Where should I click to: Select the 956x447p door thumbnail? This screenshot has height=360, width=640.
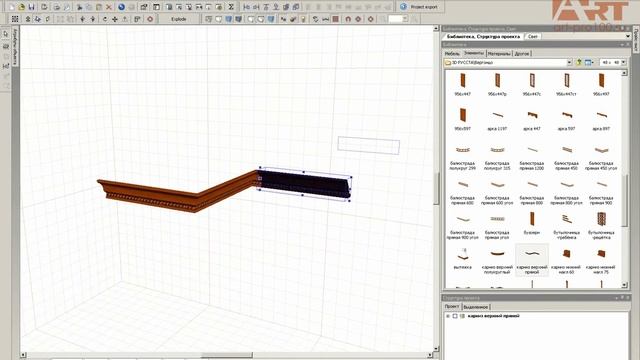(x=497, y=84)
